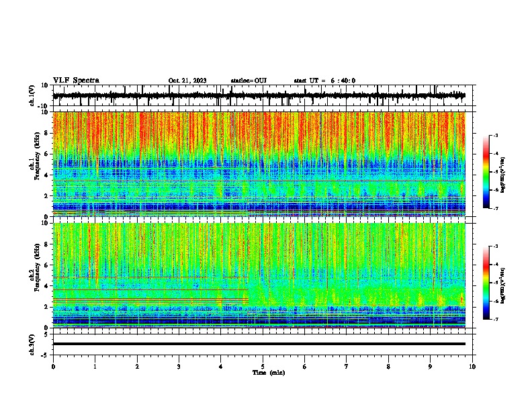Click time axis tick label "5"
This screenshot has height=411, width=532.
pyautogui.click(x=263, y=367)
